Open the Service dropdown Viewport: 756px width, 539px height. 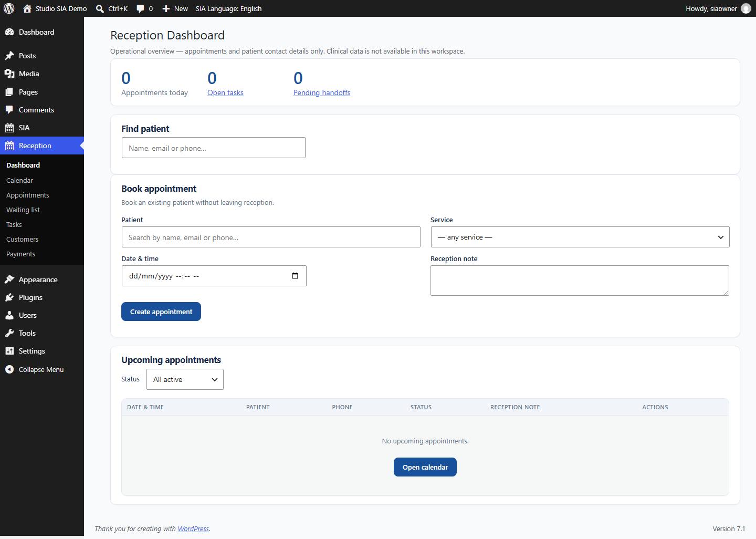tap(580, 237)
